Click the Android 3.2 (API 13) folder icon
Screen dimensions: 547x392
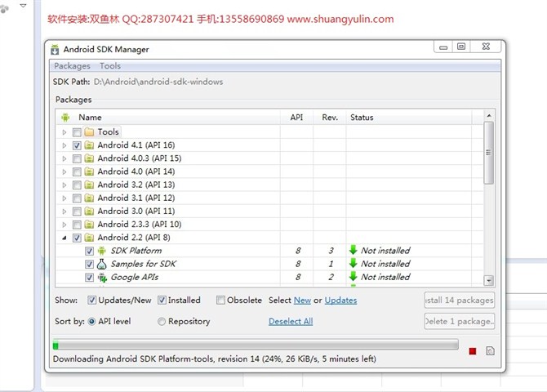89,185
